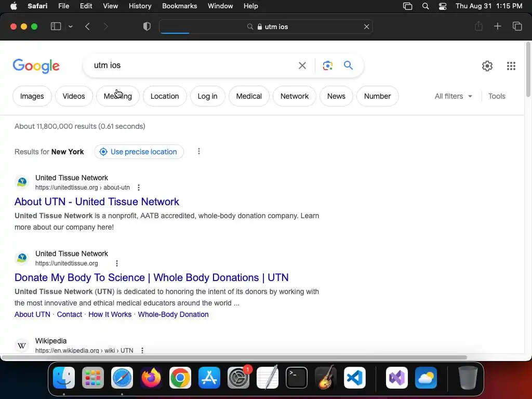
Task: Stop loading with the address bar X
Action: pos(366,27)
